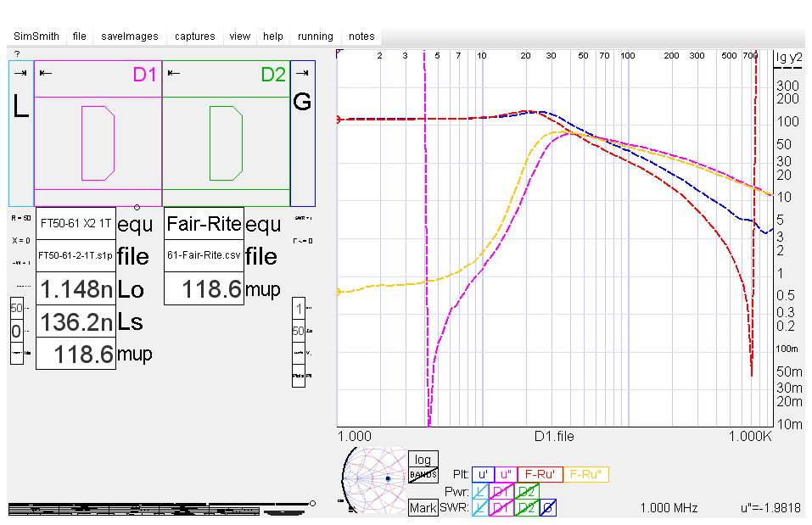Click the D1 file field FT50-61-2-1T.s1p
Image resolution: width=812 pixels, height=525 pixels.
click(76, 256)
